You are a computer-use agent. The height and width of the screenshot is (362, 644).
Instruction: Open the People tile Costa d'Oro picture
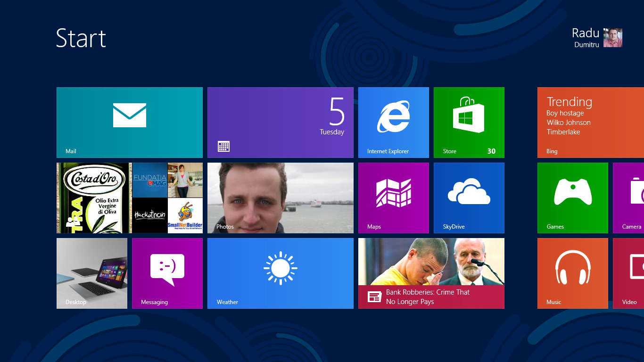(94, 198)
